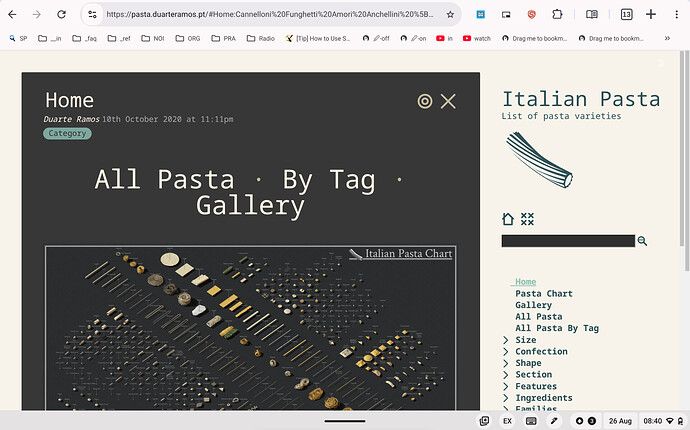Screen dimensions: 690x430
Task: Open site information icon in address bar
Action: [92, 15]
